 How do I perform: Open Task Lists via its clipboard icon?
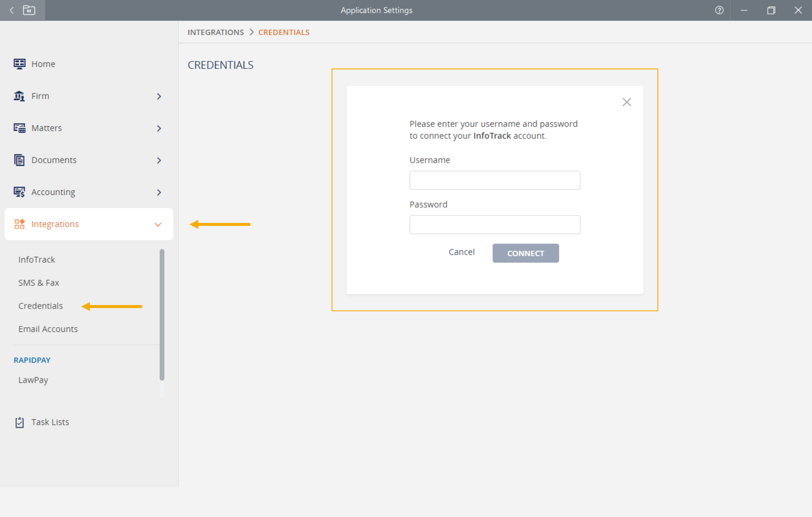19,422
